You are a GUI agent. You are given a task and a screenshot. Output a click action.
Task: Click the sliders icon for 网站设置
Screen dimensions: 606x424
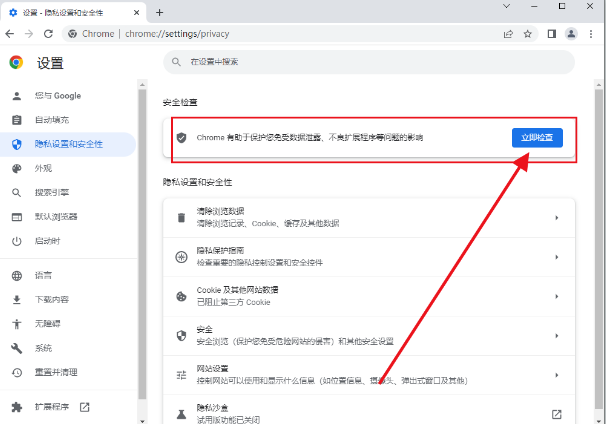pyautogui.click(x=181, y=375)
